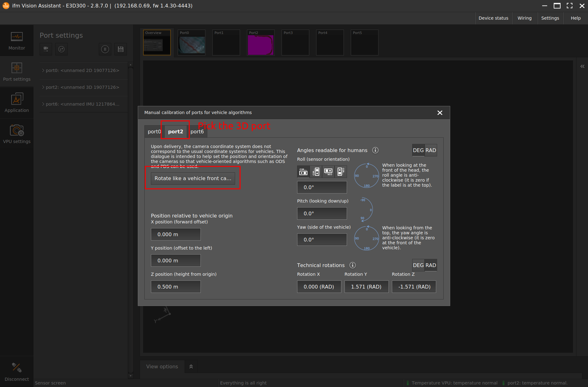Open Device status from the top bar
588x387 pixels.
[x=493, y=18]
